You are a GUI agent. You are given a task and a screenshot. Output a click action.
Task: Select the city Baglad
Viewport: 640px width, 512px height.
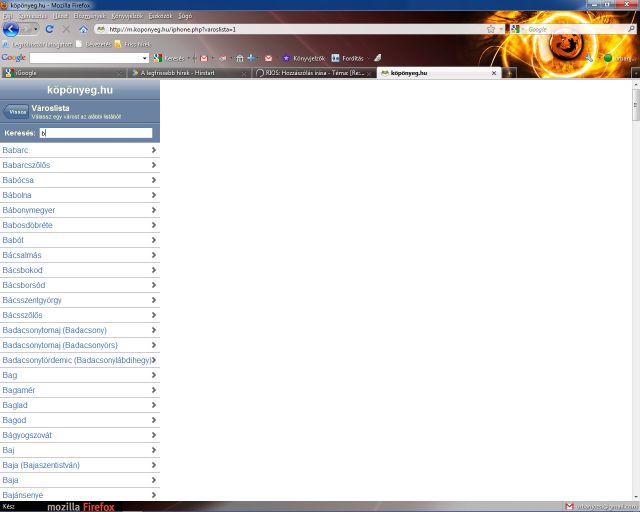[80, 405]
